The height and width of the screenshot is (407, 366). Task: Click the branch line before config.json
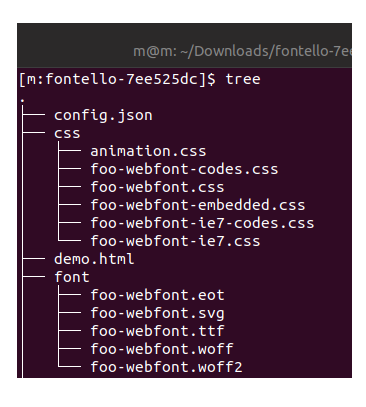tap(34, 114)
